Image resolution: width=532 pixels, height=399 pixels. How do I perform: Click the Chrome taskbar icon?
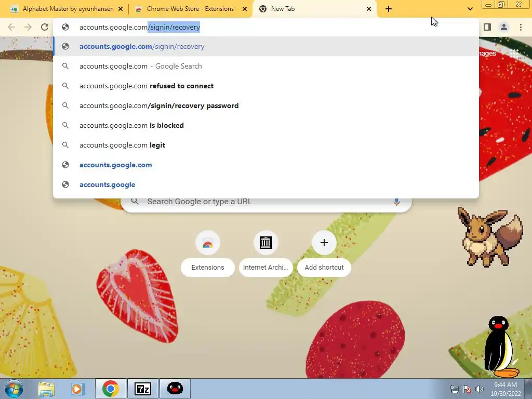(x=110, y=389)
